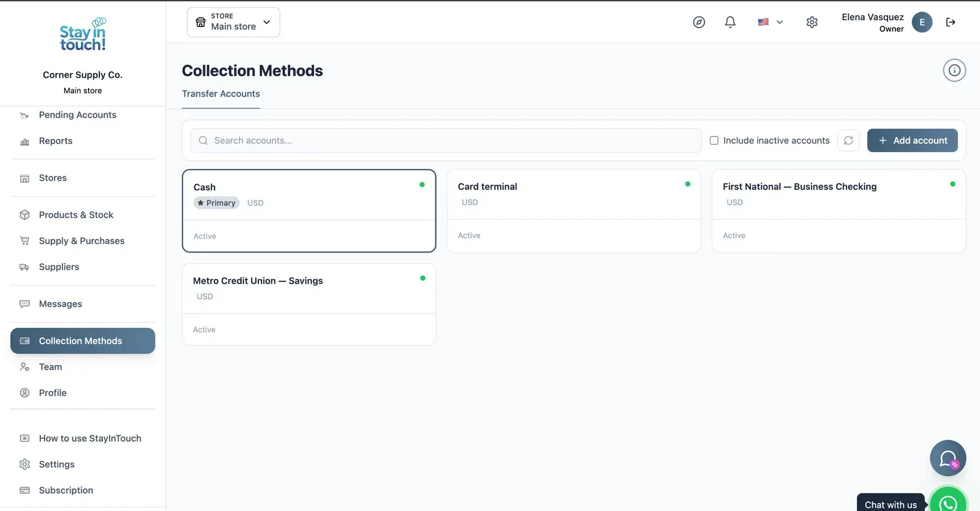
Task: Select Collection Methods in sidebar
Action: pos(83,341)
